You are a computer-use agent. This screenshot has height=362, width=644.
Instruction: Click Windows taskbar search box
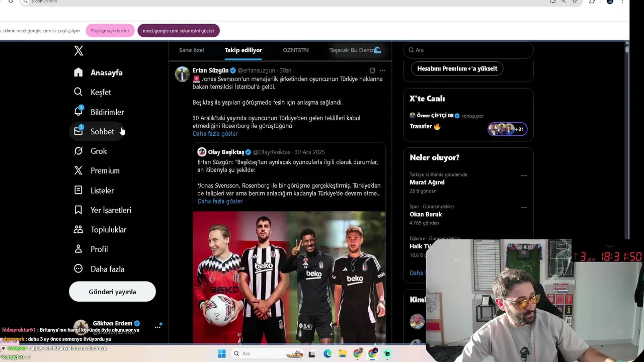point(267,354)
